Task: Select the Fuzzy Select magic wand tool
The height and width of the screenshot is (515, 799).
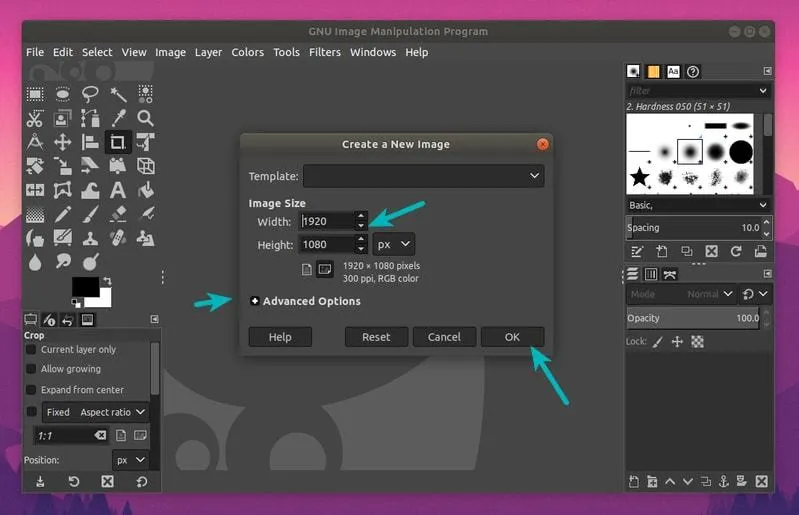Action: tap(118, 94)
